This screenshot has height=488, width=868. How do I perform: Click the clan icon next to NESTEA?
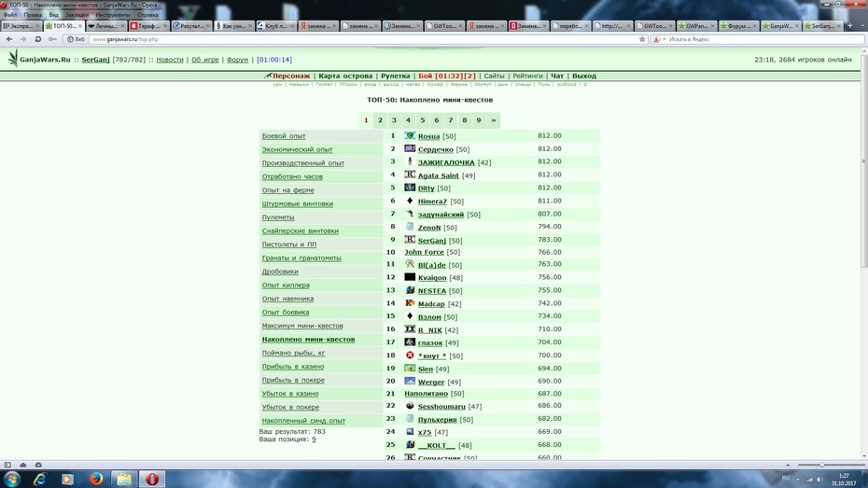(410, 290)
